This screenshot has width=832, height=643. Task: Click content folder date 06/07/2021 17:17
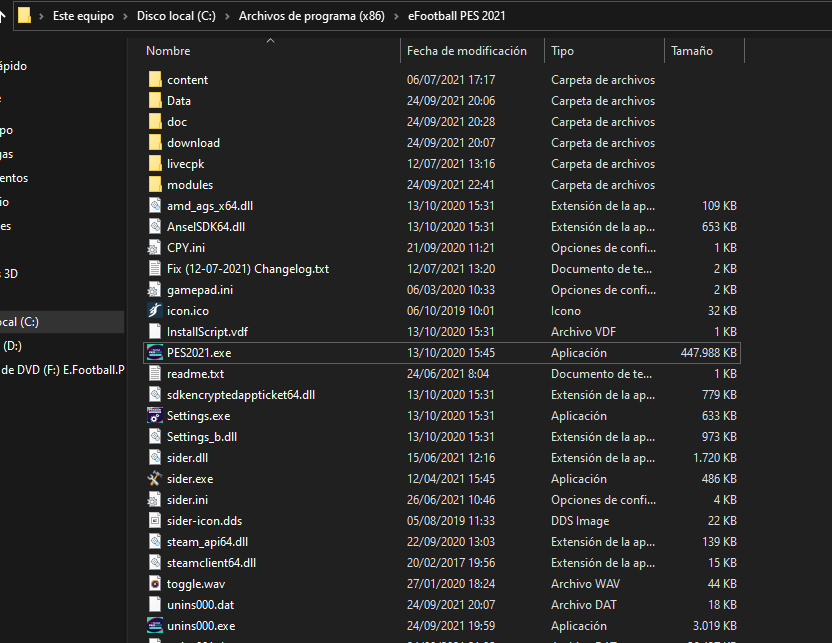pos(450,80)
